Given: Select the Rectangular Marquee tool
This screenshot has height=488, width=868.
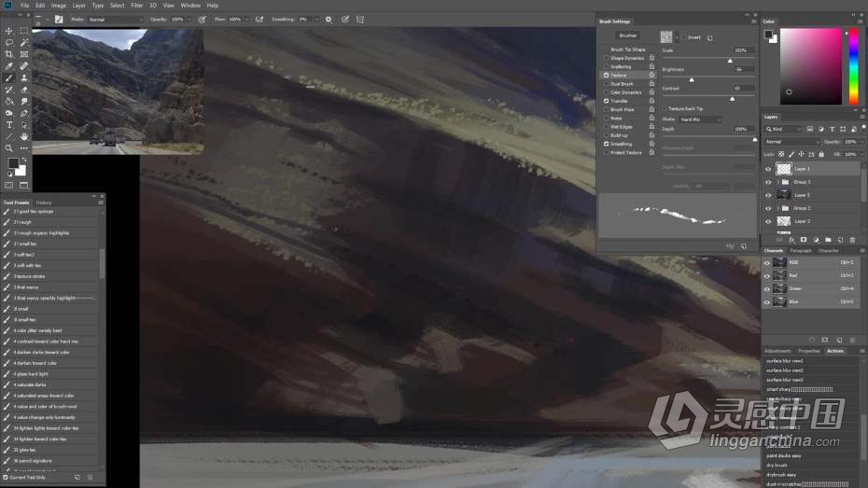Looking at the screenshot, I should tap(24, 31).
